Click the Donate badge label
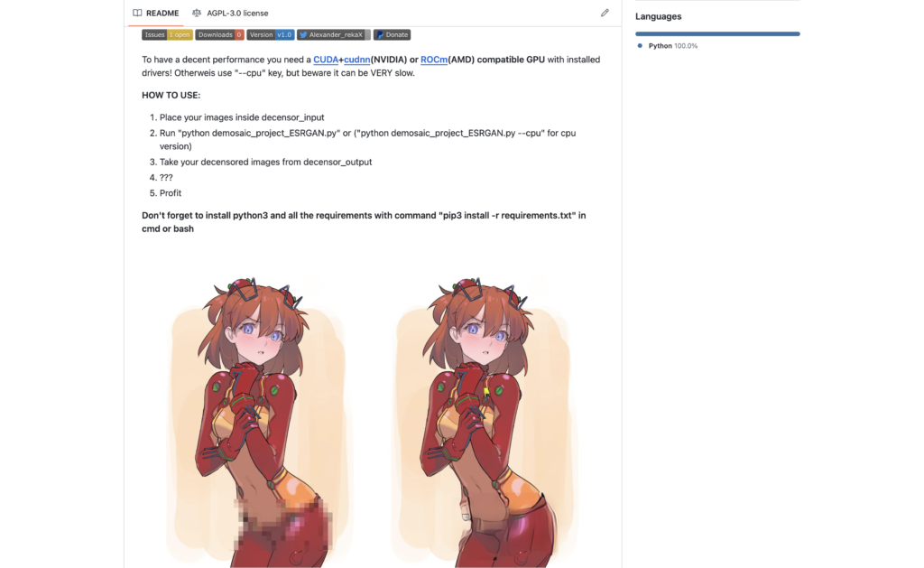924x568 pixels. (397, 35)
